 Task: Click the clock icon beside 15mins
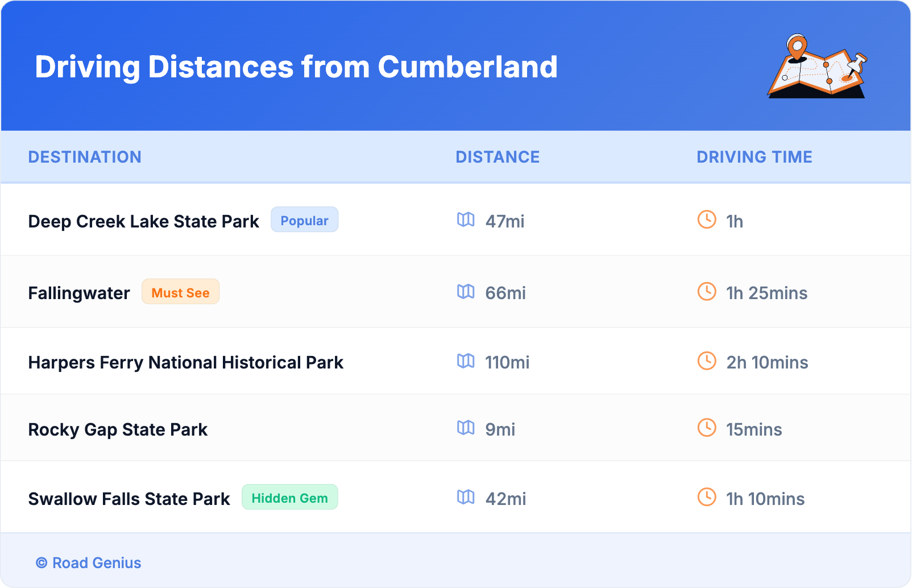pyautogui.click(x=707, y=428)
